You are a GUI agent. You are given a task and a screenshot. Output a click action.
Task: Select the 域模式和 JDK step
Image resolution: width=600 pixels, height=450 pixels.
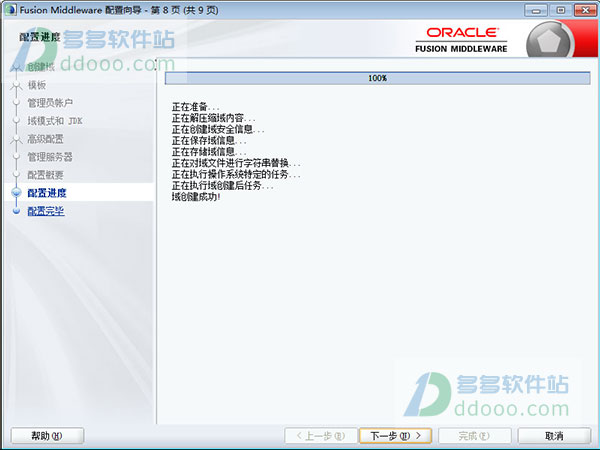(55, 121)
